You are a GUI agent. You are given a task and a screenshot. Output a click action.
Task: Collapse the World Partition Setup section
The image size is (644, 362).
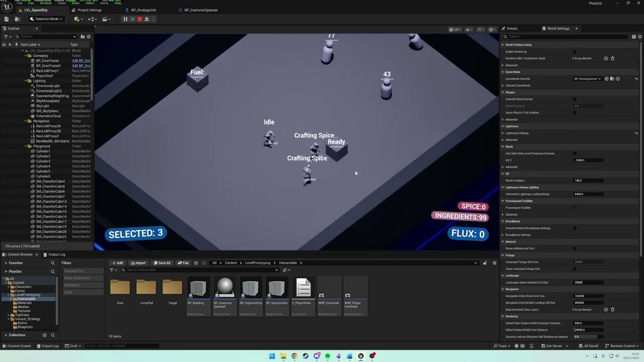[503, 45]
